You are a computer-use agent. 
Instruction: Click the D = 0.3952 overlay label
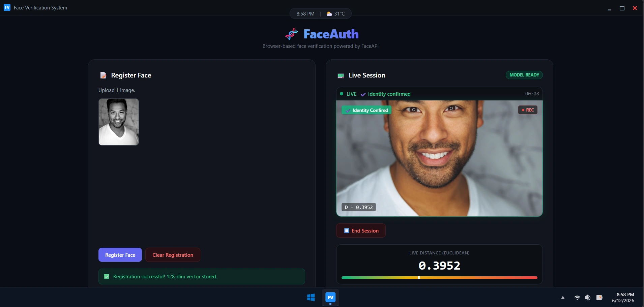[359, 207]
